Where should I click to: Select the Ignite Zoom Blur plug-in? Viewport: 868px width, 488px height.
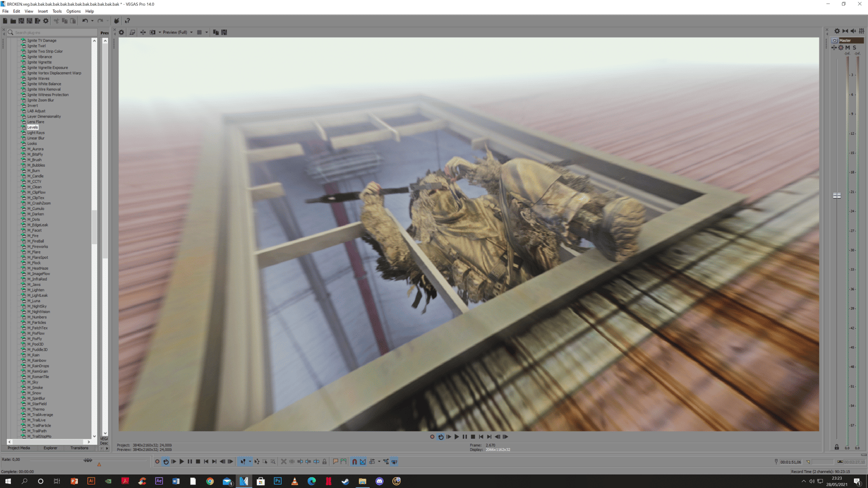41,100
